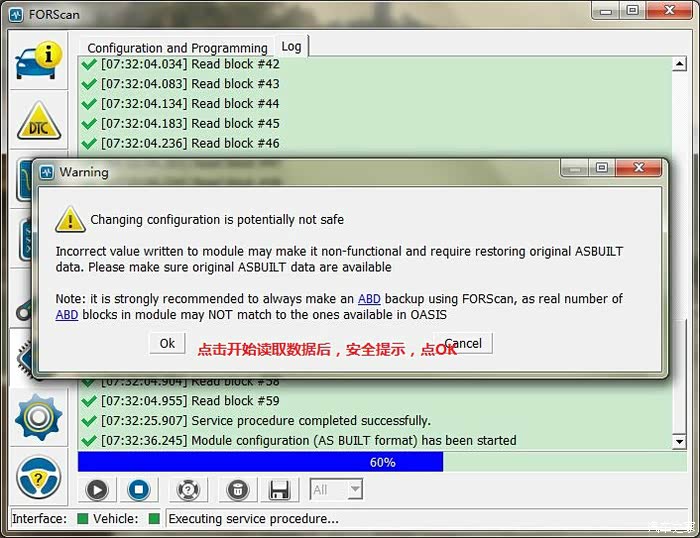This screenshot has width=700, height=538.
Task: Close the Warning dialog window
Action: pyautogui.click(x=639, y=167)
